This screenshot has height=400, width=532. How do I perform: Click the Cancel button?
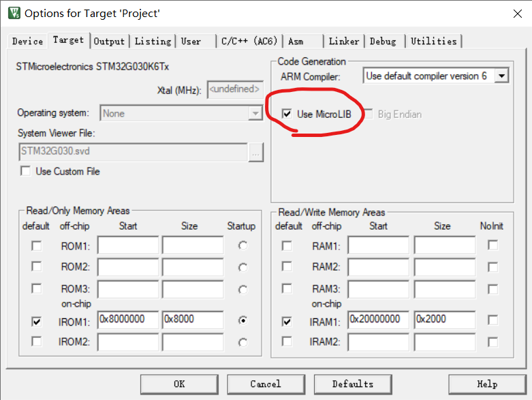(x=266, y=384)
